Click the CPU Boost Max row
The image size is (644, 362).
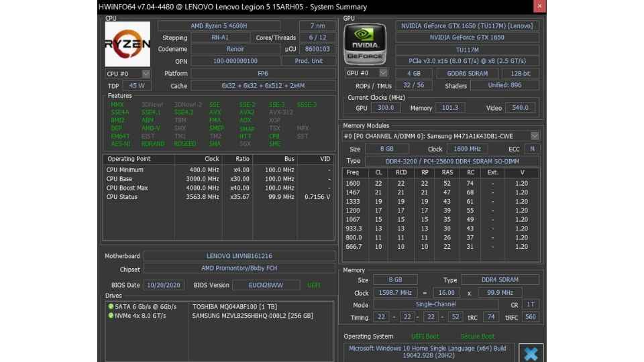(x=219, y=188)
